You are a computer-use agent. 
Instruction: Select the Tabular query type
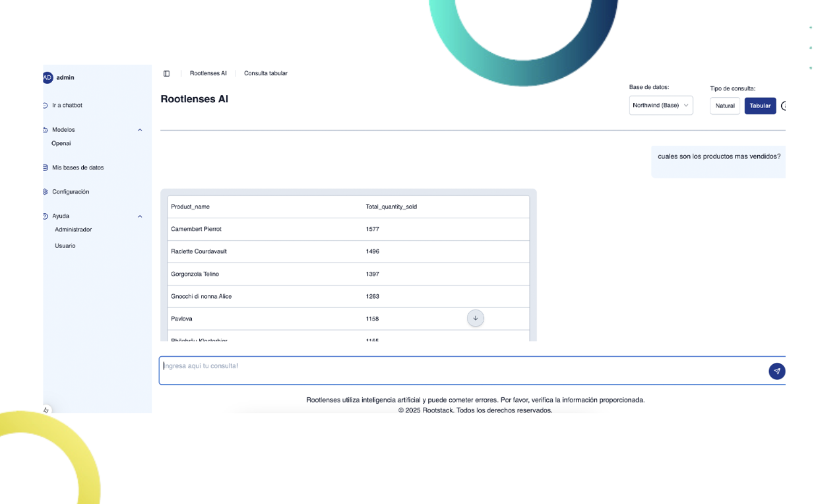click(x=760, y=106)
